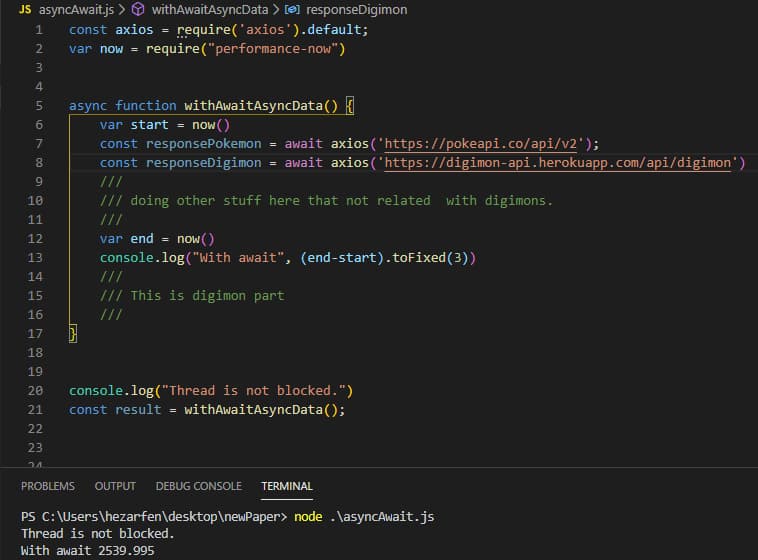Click line number 20 in the gutter
The image size is (758, 560).
(x=35, y=391)
